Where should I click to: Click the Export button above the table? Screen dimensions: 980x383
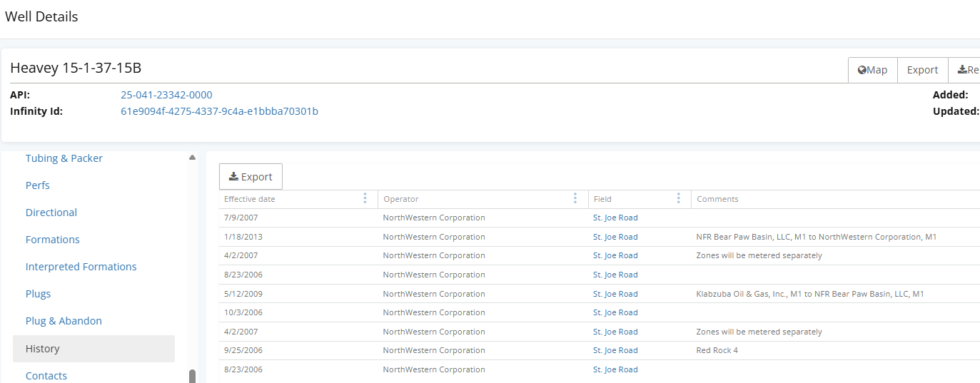coord(251,177)
